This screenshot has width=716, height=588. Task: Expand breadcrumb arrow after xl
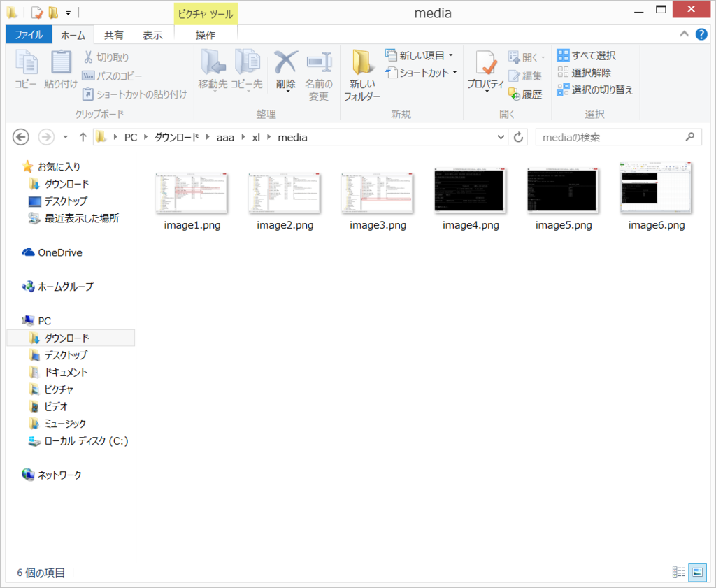point(268,137)
